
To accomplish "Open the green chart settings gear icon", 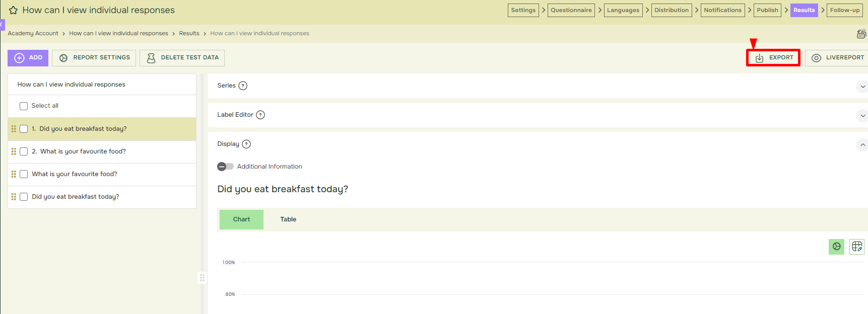I will tap(836, 247).
